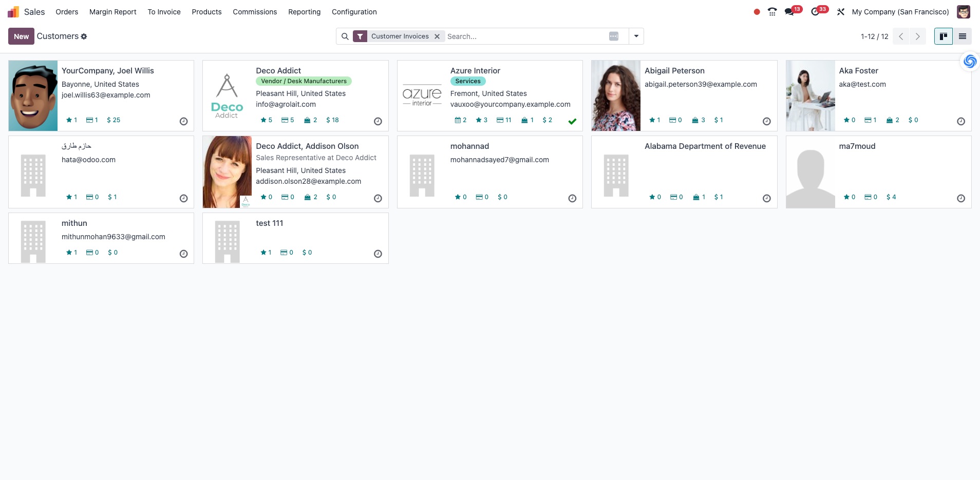Click mithunmohan9633@gmail.com email text
The image size is (980, 480).
click(114, 237)
